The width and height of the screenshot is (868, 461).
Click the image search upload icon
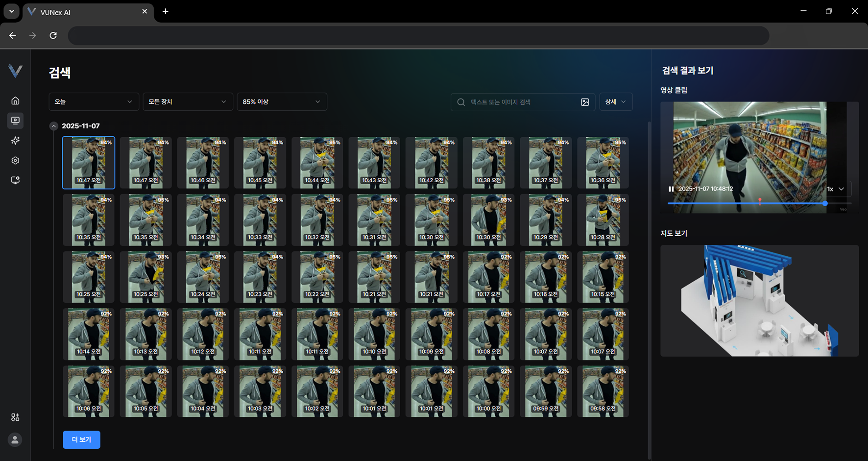(585, 102)
